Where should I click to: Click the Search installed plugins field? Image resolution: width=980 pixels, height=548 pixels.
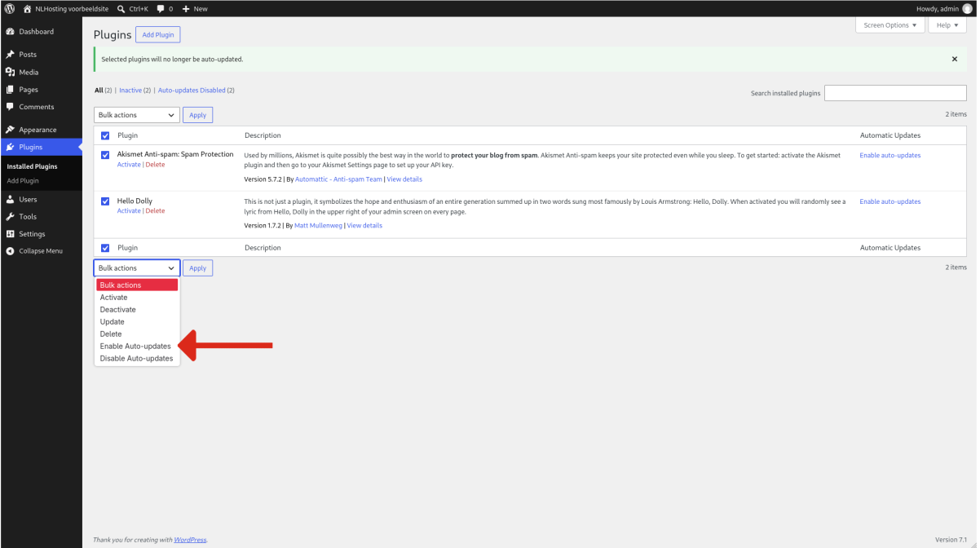click(x=895, y=93)
